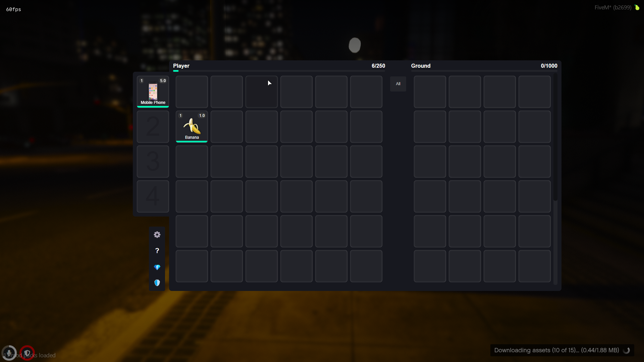Click the All quantity button
Screen dimensions: 644x362
click(x=398, y=84)
